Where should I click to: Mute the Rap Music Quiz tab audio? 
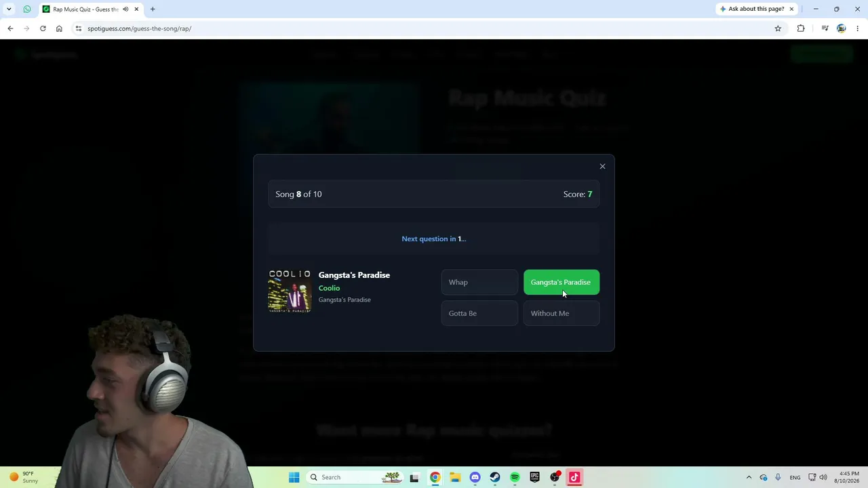point(125,9)
